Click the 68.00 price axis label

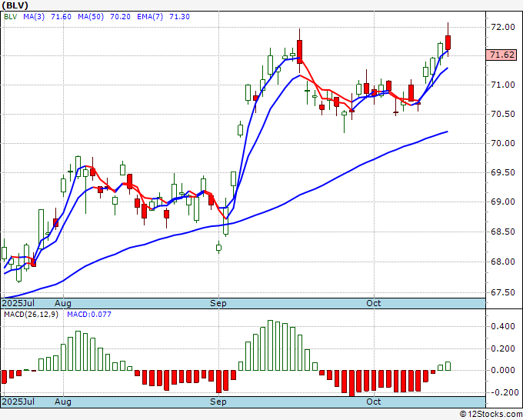pos(503,262)
